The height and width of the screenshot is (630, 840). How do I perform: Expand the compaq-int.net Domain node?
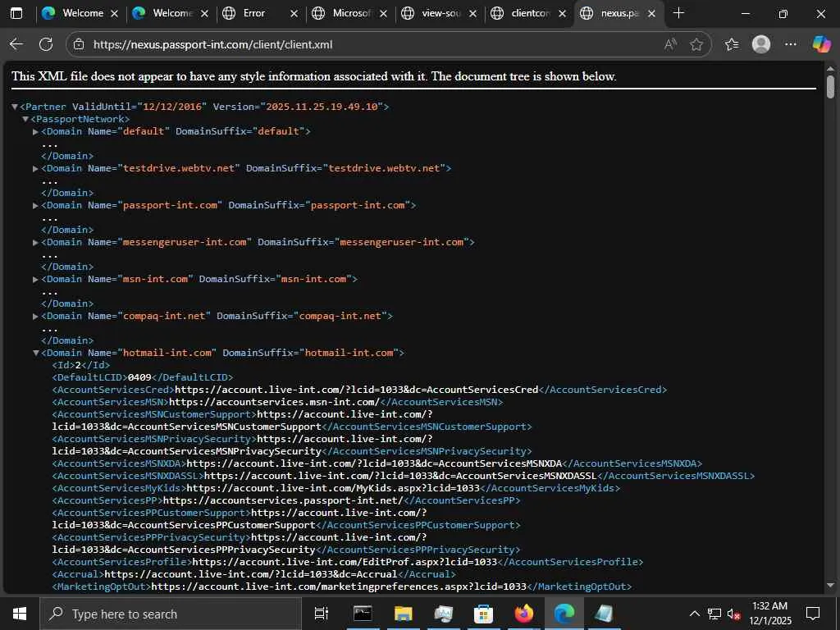click(x=35, y=316)
